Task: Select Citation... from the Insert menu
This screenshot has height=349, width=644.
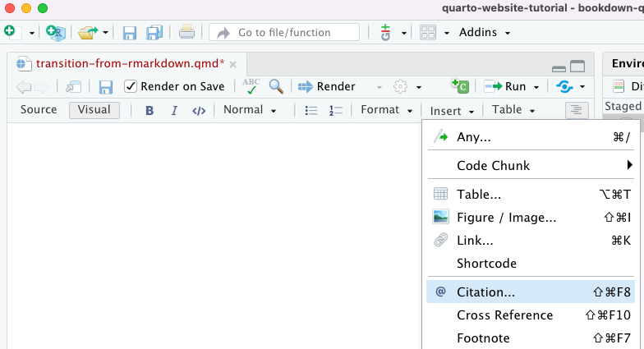Action: [x=485, y=292]
